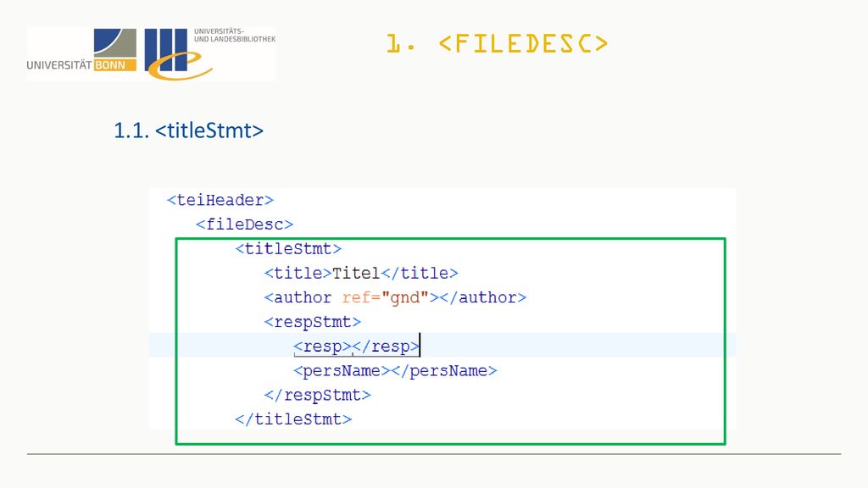The height and width of the screenshot is (488, 868).
Task: Click the opening '<titleStmt>' tag line
Action: point(288,248)
